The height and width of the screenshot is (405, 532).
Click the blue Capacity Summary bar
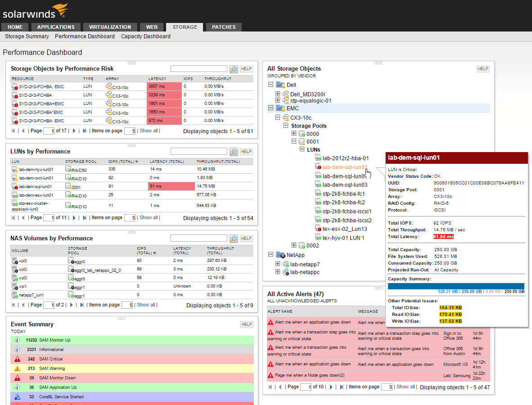456,286
